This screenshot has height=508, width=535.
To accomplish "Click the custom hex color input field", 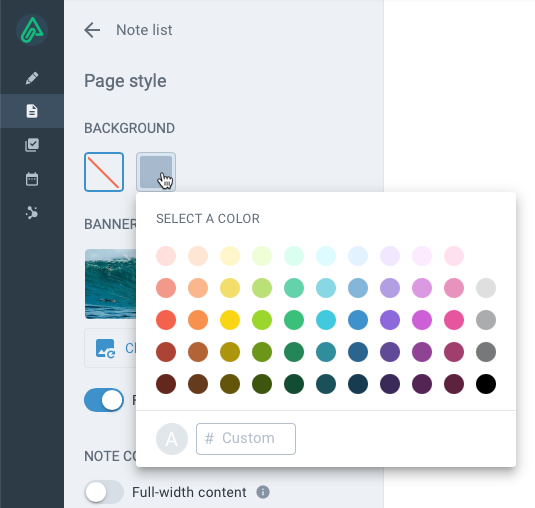I will click(246, 439).
